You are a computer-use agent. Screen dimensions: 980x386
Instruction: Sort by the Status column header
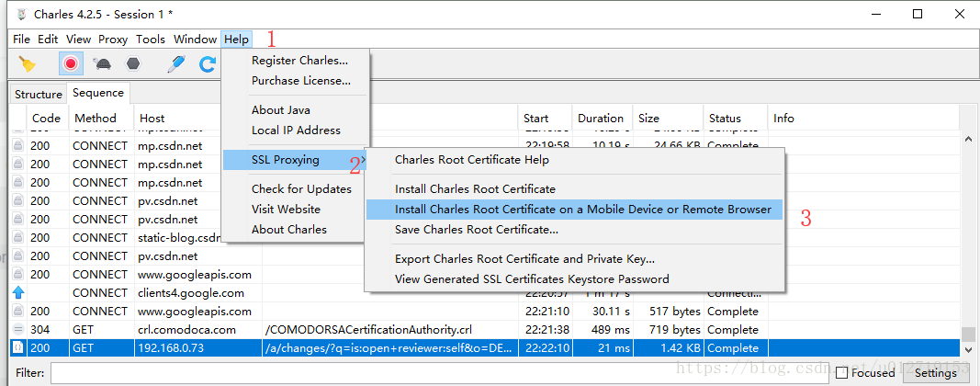click(x=736, y=119)
